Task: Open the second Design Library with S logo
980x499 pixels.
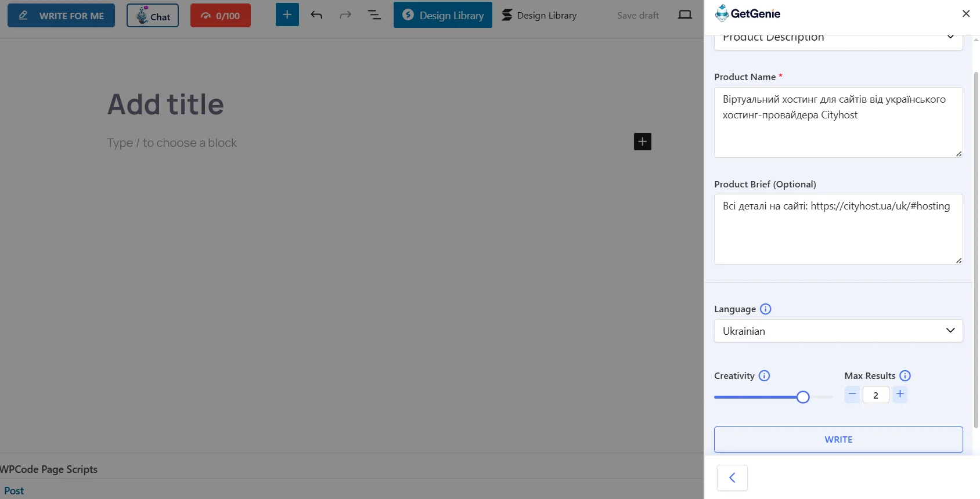Action: [539, 15]
